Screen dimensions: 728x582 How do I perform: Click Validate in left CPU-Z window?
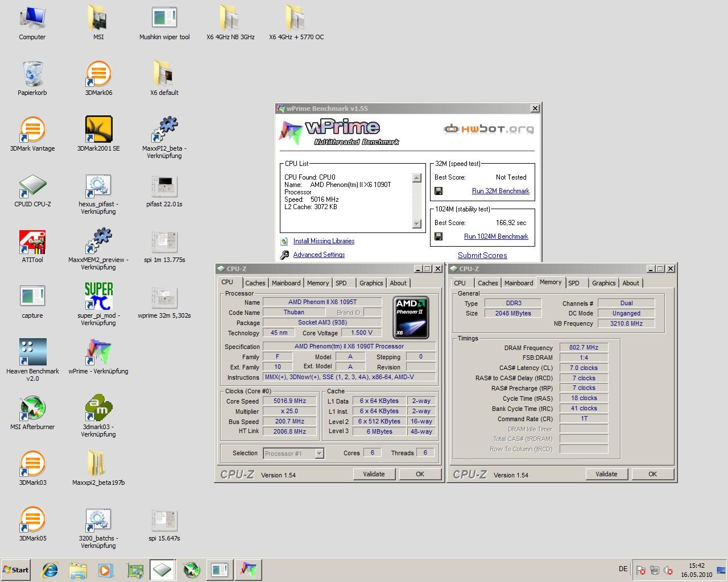[374, 474]
